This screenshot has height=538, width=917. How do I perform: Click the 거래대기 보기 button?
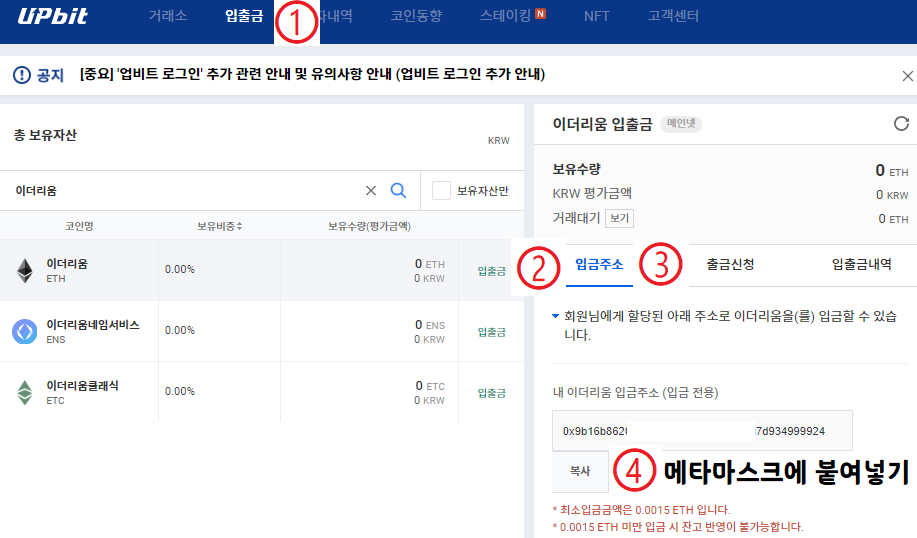[x=619, y=218]
